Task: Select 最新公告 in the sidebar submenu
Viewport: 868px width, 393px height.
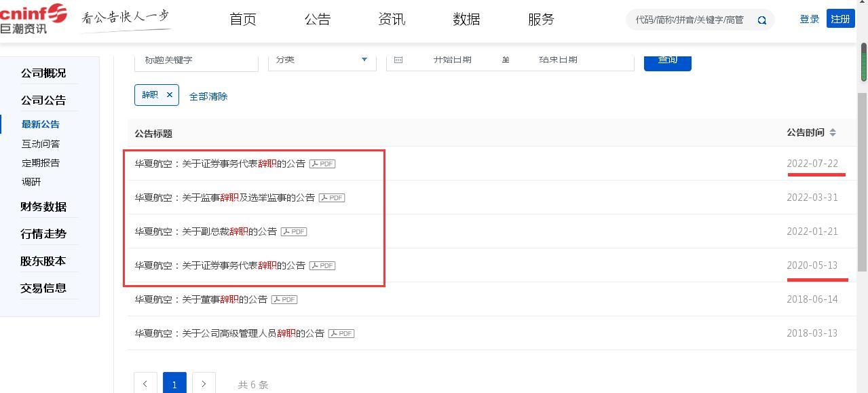Action: pos(41,124)
